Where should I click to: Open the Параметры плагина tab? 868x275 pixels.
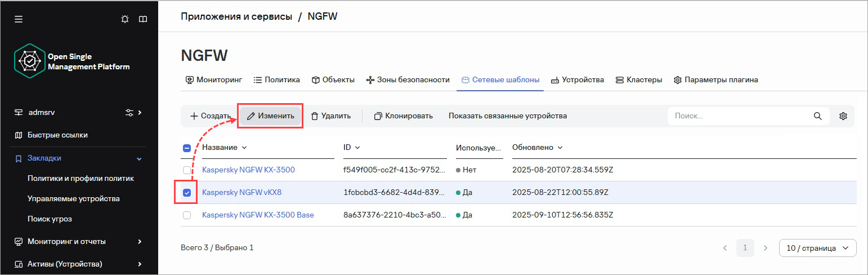(716, 80)
